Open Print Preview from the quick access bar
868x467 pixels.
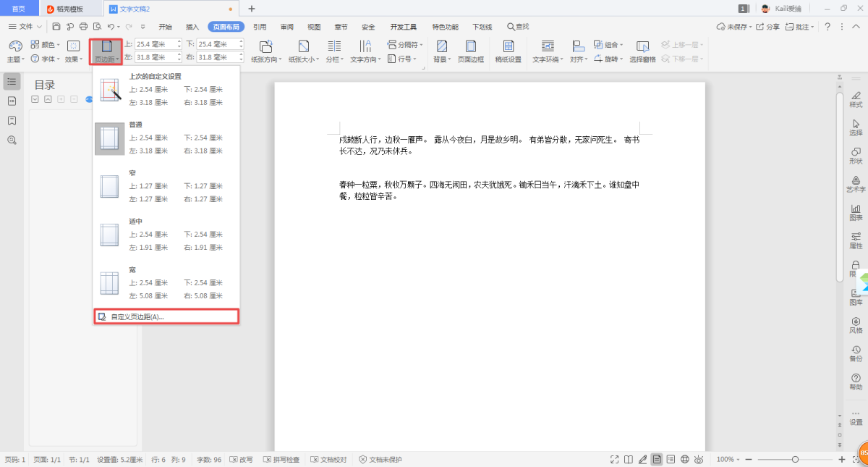pyautogui.click(x=97, y=27)
